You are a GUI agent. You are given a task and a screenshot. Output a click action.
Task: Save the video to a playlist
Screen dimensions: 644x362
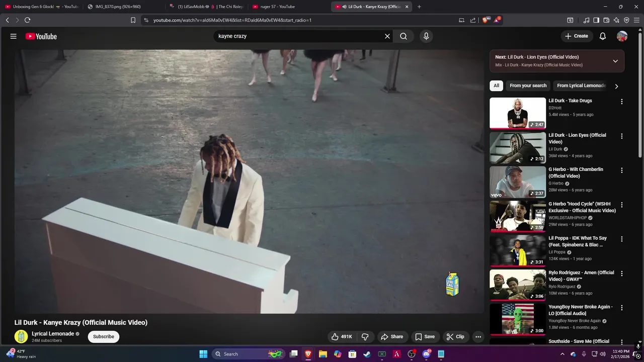pyautogui.click(x=425, y=337)
